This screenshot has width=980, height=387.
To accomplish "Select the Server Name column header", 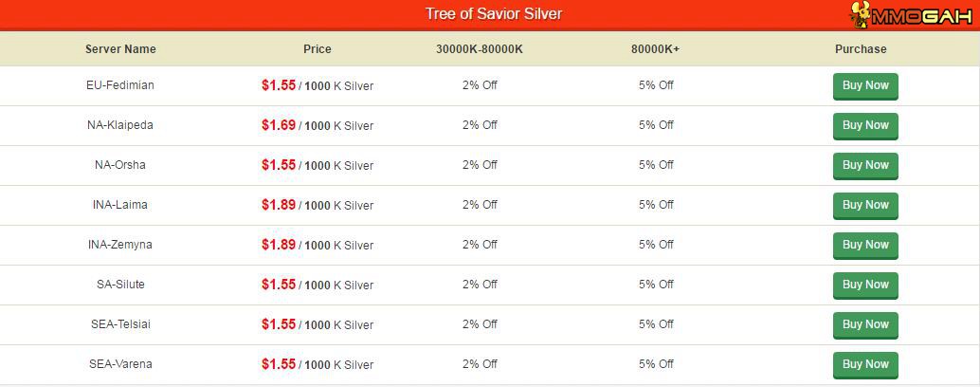I will [x=120, y=48].
